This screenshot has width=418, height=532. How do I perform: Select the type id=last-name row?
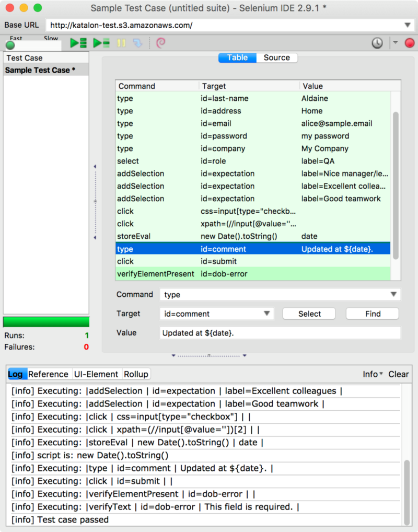(253, 98)
